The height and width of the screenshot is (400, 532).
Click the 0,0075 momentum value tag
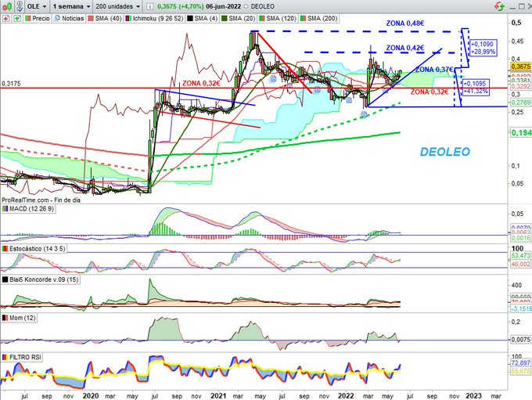click(521, 340)
